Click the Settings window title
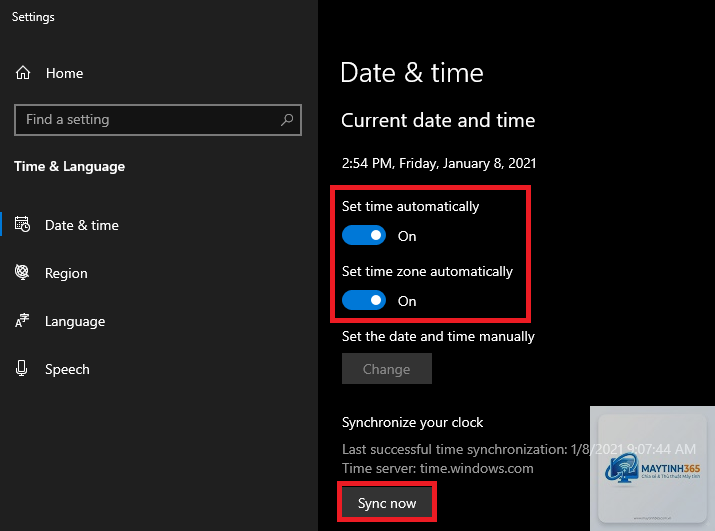Viewport: 715px width, 531px height. click(33, 17)
